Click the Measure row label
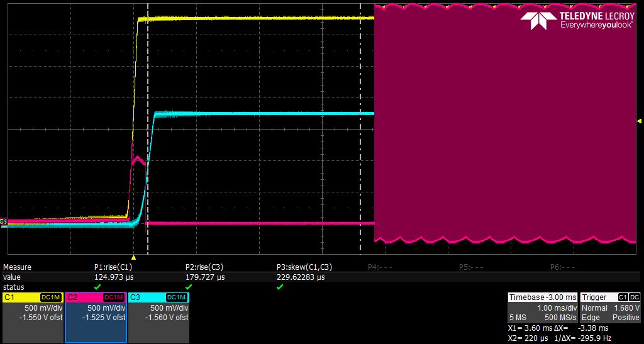 [x=17, y=267]
